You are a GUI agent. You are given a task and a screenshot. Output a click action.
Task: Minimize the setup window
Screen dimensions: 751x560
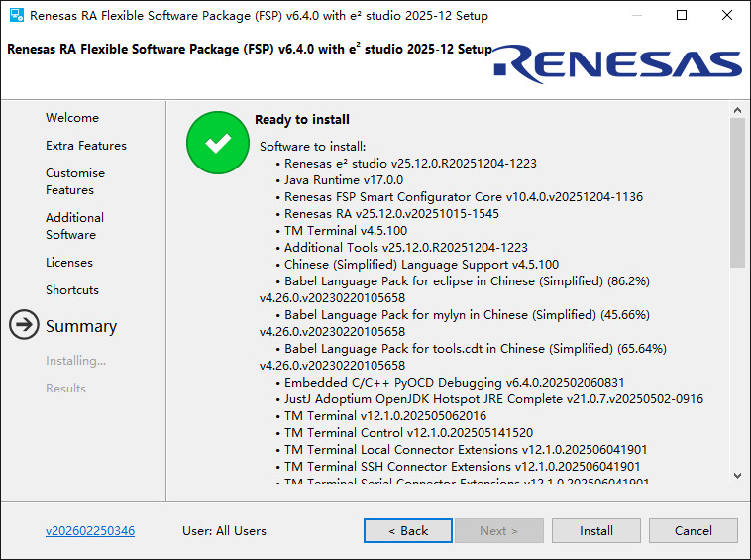(x=637, y=15)
